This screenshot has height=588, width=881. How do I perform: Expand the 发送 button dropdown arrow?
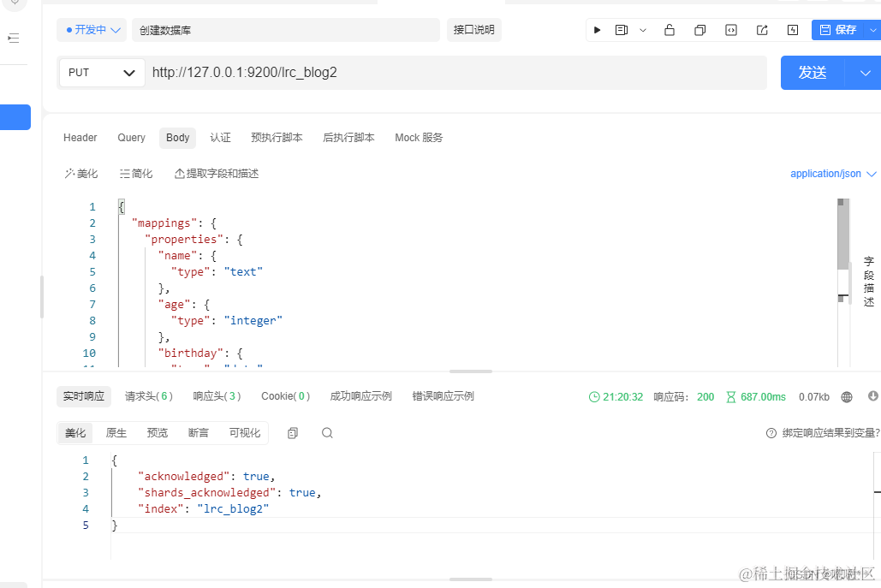[x=866, y=73]
